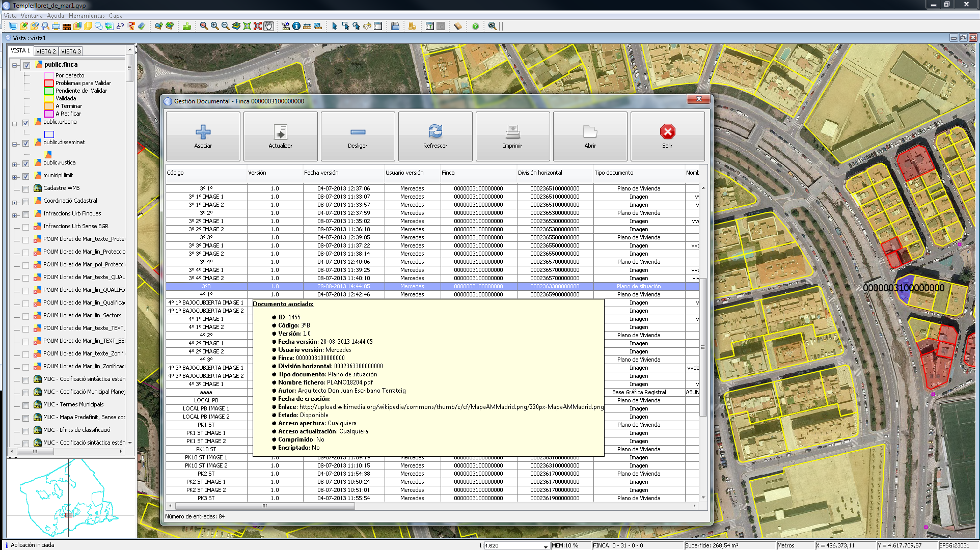Click the Problemas para Validar red swatch
Screen dimensions: 980x550
pos(48,83)
